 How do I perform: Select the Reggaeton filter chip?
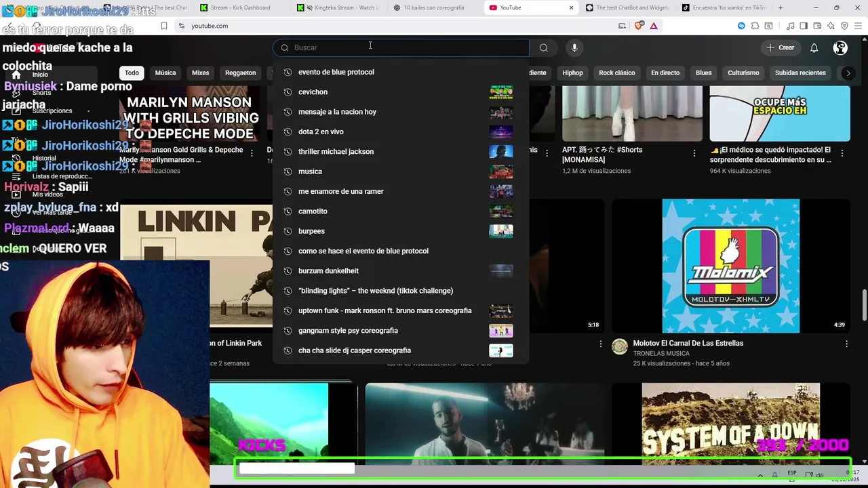[241, 73]
